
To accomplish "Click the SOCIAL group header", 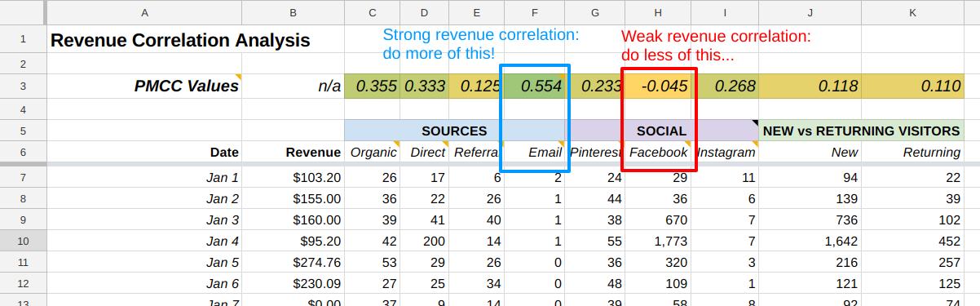I will point(661,131).
